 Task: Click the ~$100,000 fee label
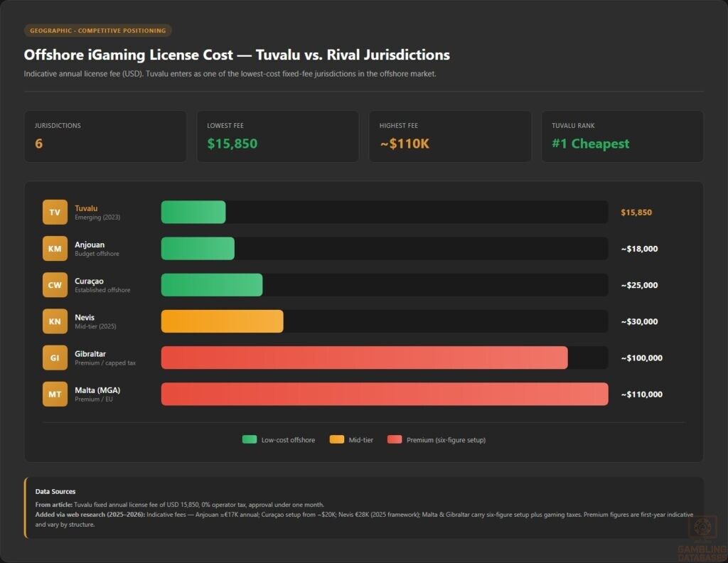pos(642,358)
